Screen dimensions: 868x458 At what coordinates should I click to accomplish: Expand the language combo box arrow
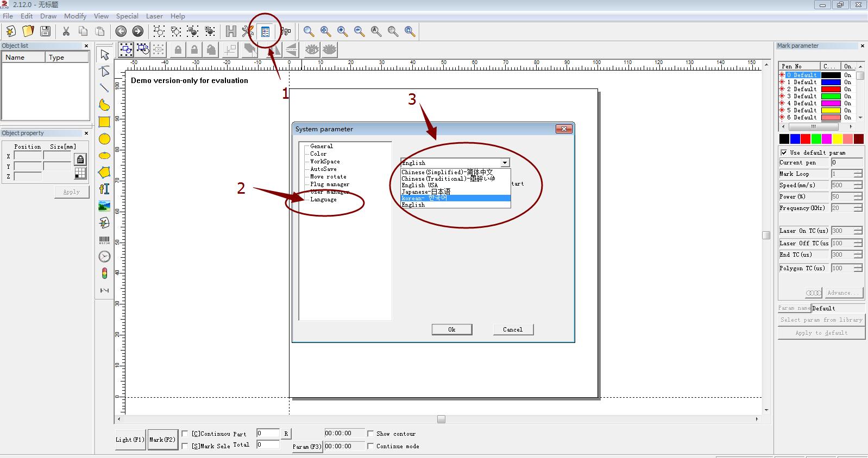(x=505, y=163)
